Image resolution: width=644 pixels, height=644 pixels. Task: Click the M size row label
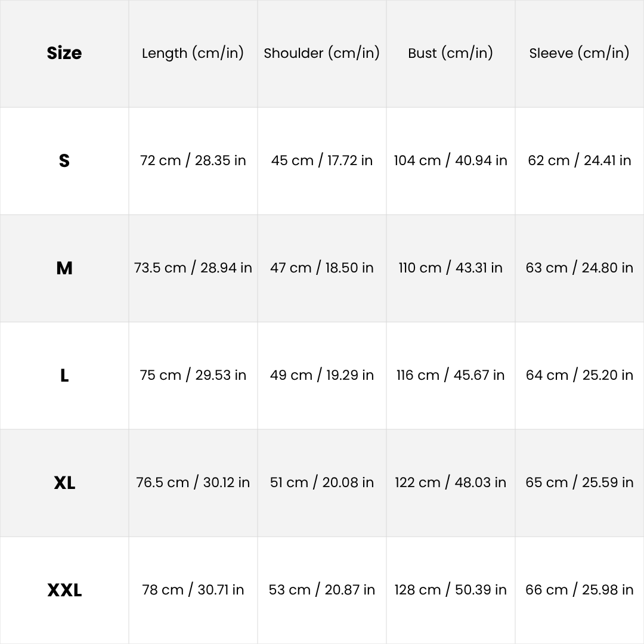click(64, 268)
